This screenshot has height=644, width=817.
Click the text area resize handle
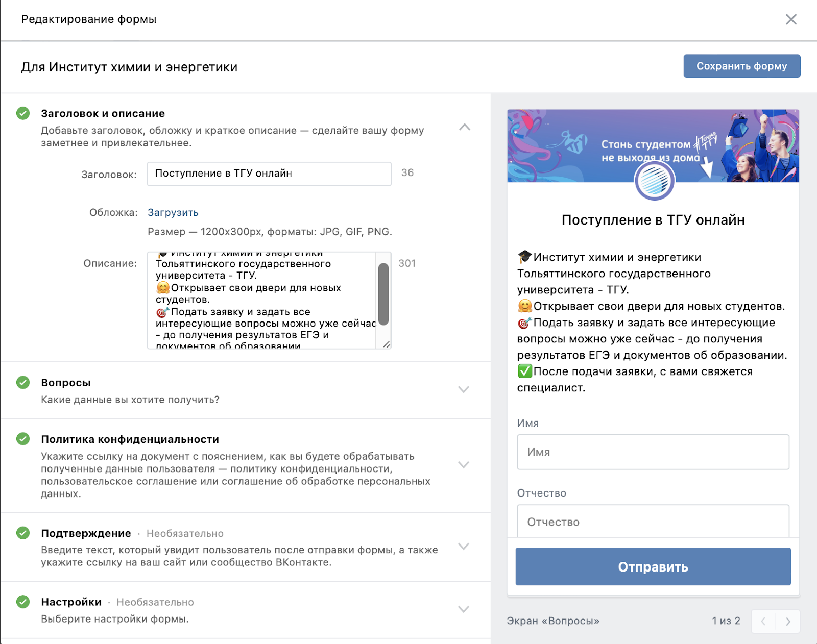tap(387, 344)
